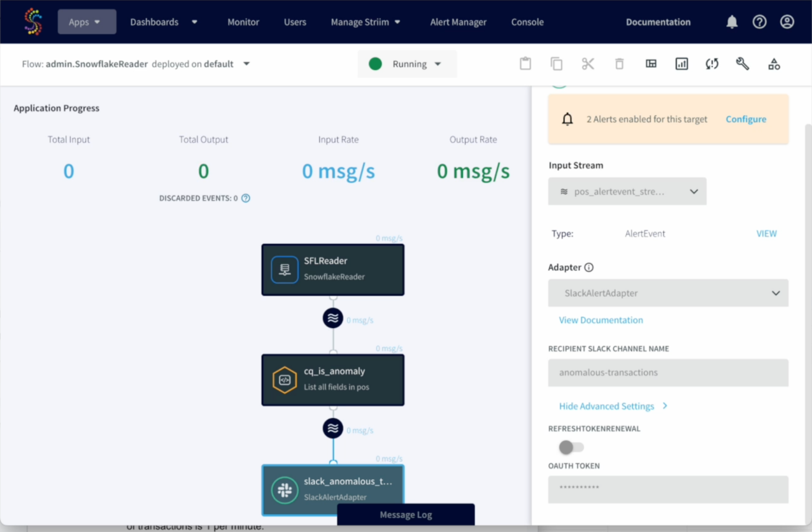812x532 pixels.
Task: Delete the component using trash icon
Action: point(619,63)
